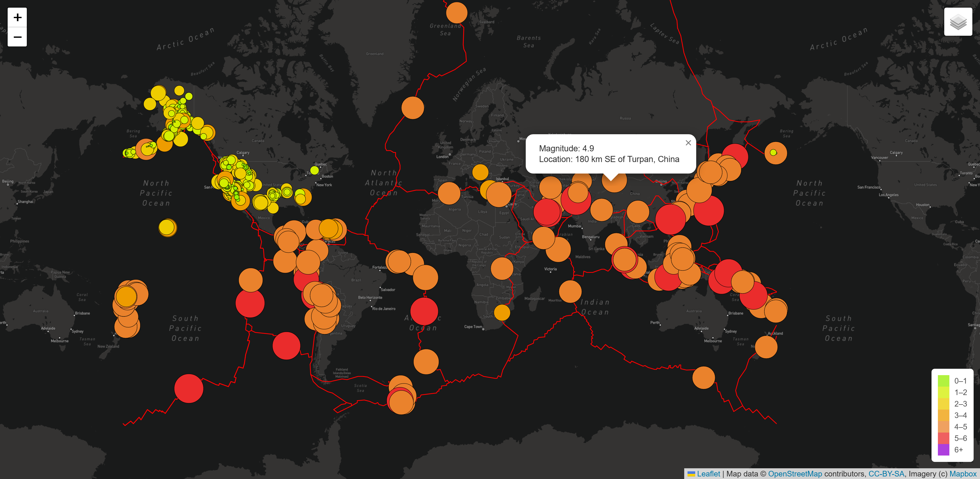Click the '4–5' legend label

click(x=961, y=427)
